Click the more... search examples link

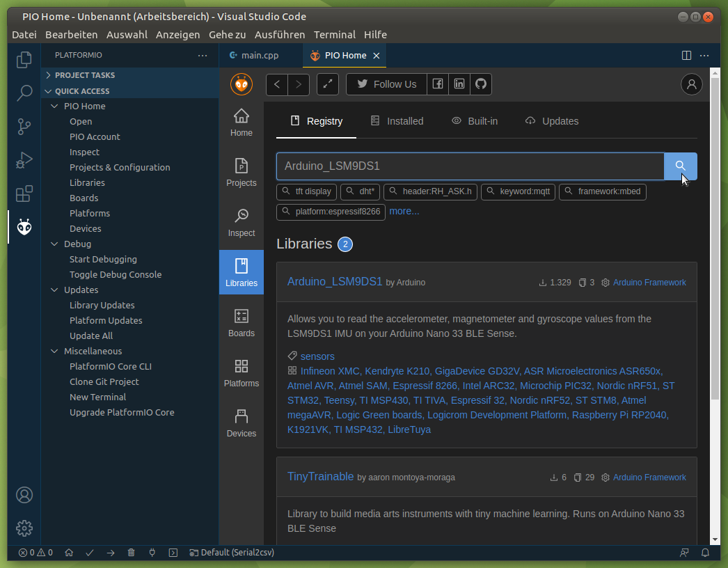tap(404, 212)
